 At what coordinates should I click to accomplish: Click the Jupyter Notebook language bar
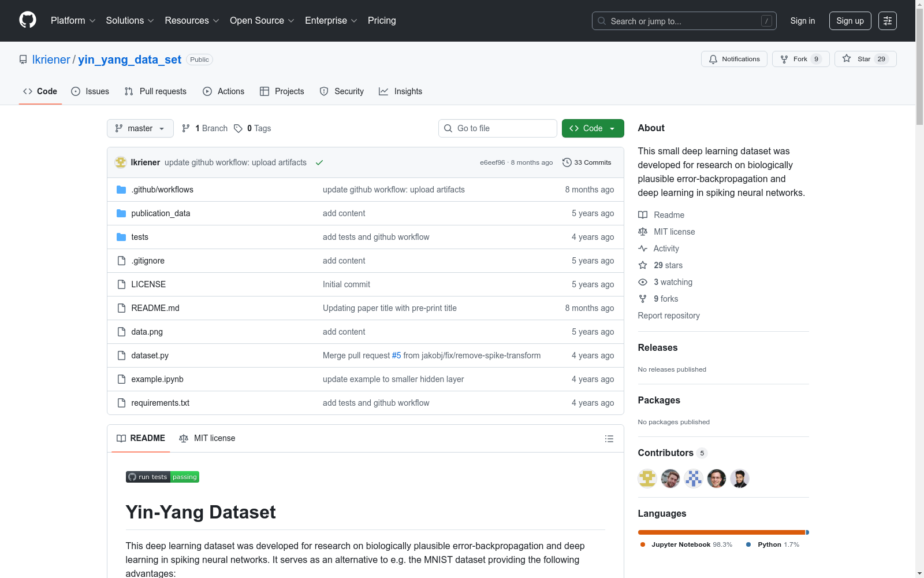click(x=721, y=532)
